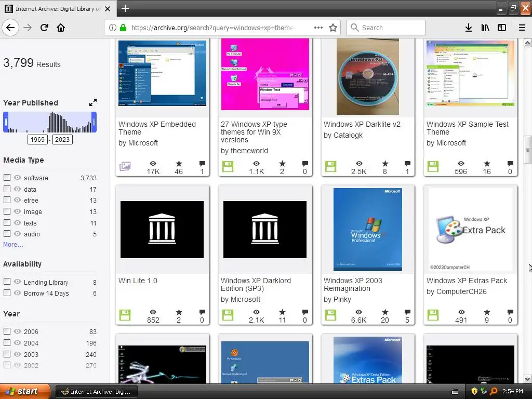Toggle eye icon beside 2003 year
532x399 pixels.
(x=17, y=354)
